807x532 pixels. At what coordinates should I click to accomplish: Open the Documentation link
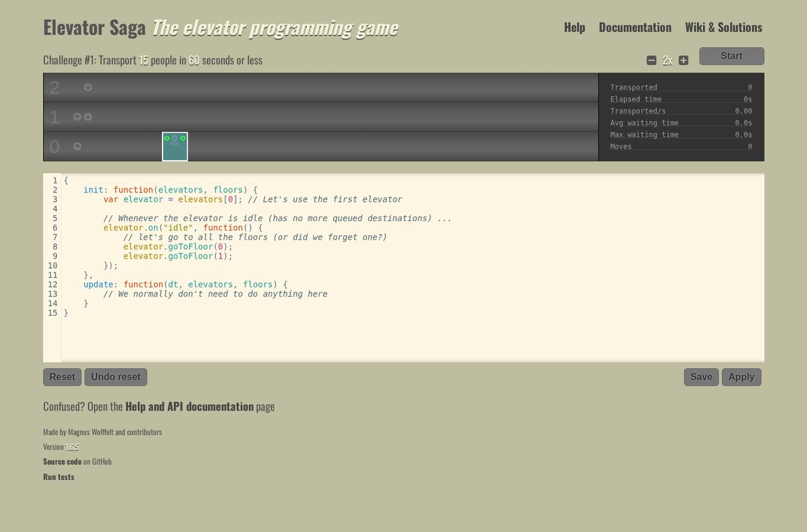(x=635, y=27)
